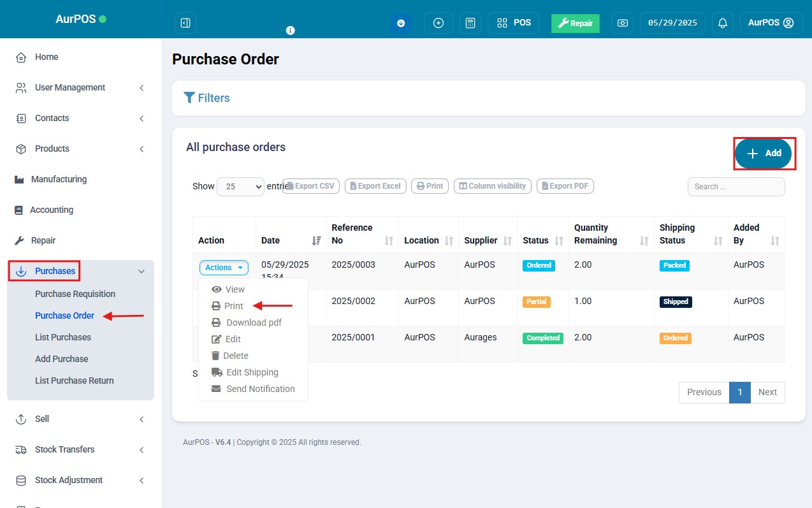Expand the Stock Adjustment sidebar menu

point(80,480)
